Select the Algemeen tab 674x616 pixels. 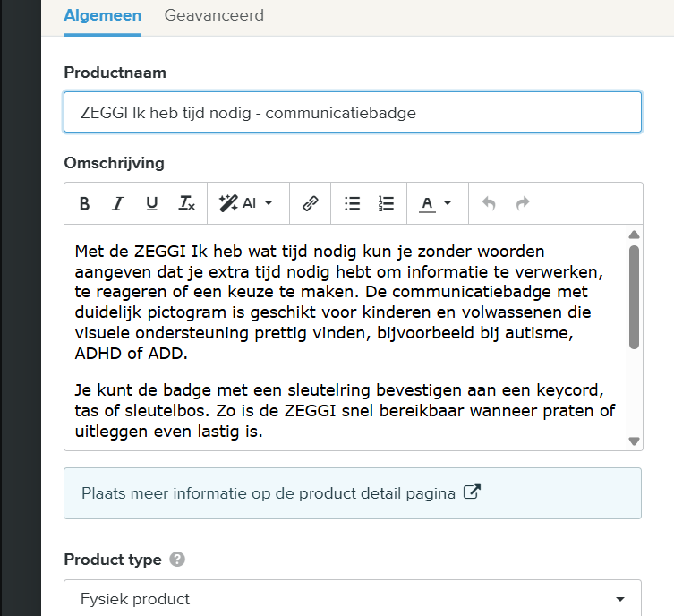point(102,15)
